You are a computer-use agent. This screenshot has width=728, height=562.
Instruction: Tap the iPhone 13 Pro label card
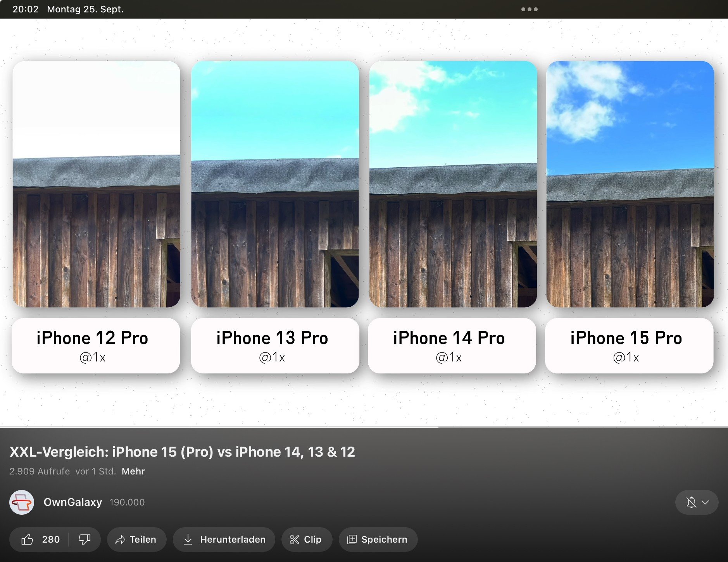[275, 345]
